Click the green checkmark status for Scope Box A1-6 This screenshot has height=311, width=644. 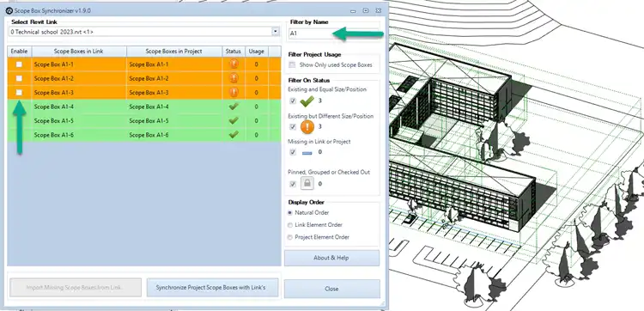(234, 134)
